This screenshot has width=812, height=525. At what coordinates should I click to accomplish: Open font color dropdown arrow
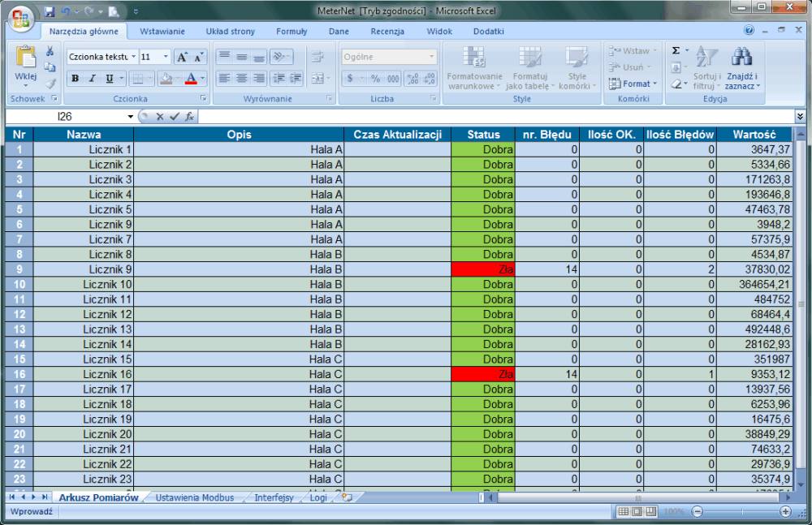coord(202,79)
